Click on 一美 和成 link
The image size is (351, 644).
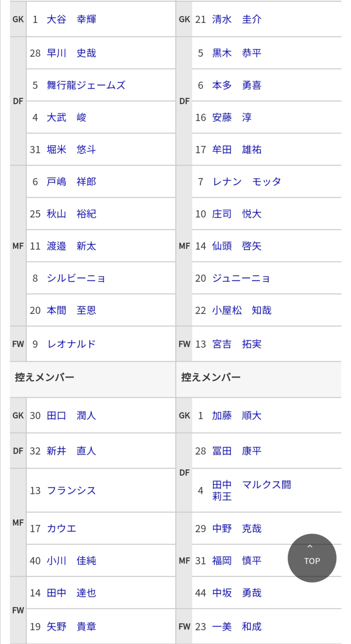237,626
